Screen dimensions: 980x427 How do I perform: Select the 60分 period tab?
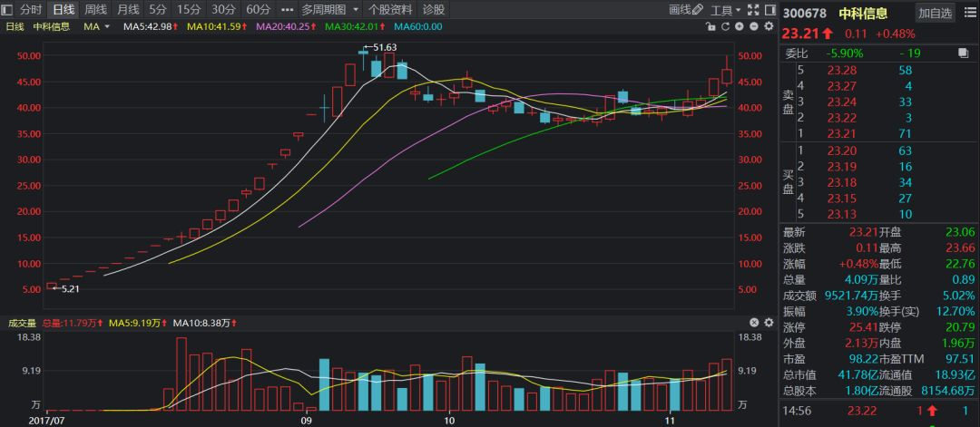(259, 10)
